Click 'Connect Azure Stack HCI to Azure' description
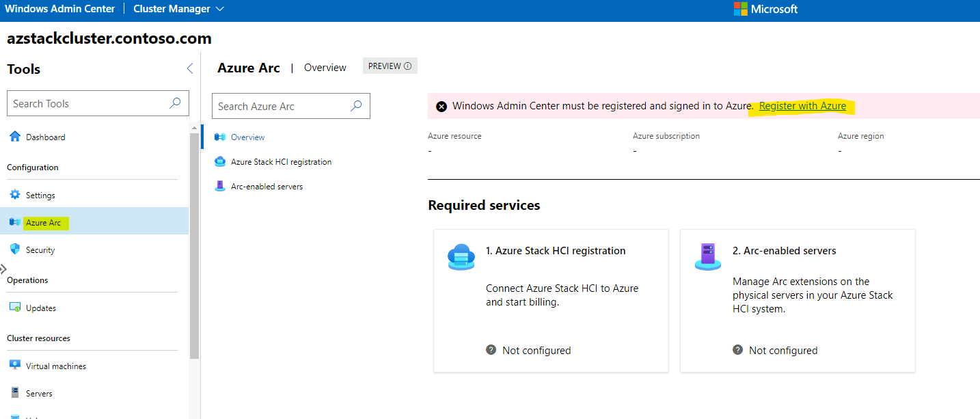This screenshot has width=980, height=419. click(x=562, y=295)
